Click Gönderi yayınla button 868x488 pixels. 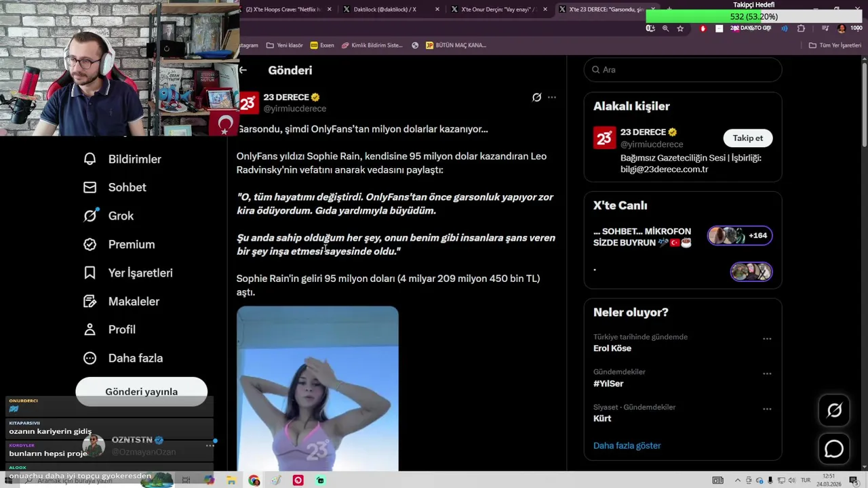[141, 392]
